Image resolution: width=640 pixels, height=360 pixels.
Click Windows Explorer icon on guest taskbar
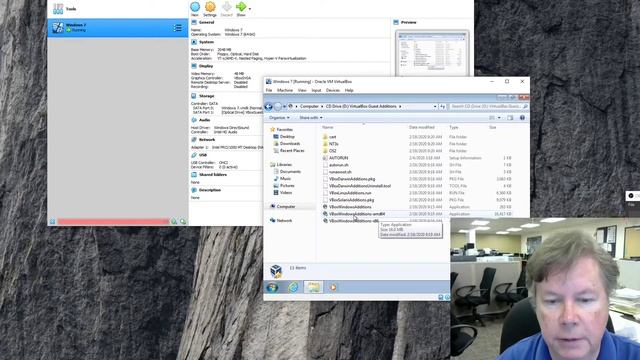tap(313, 287)
